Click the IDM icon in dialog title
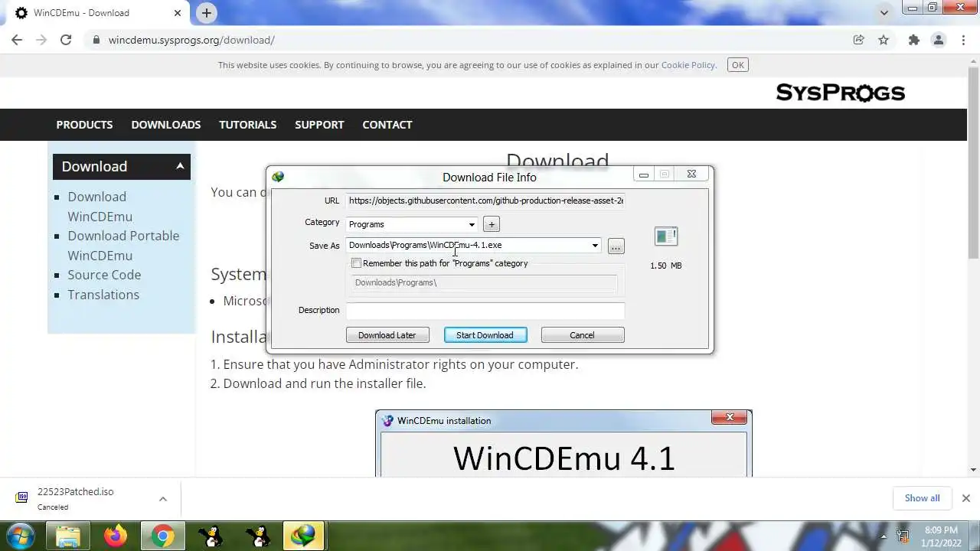The width and height of the screenshot is (980, 551). 278,177
